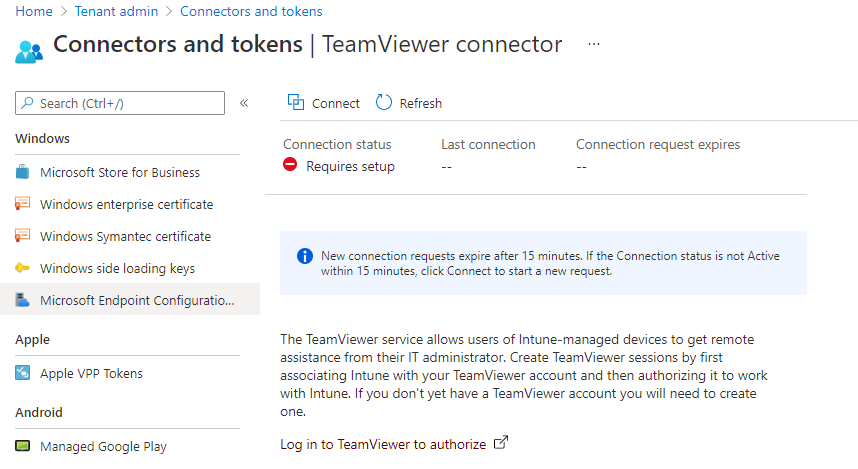This screenshot has width=858, height=469.
Task: Click the red Requires setup status icon
Action: click(290, 165)
